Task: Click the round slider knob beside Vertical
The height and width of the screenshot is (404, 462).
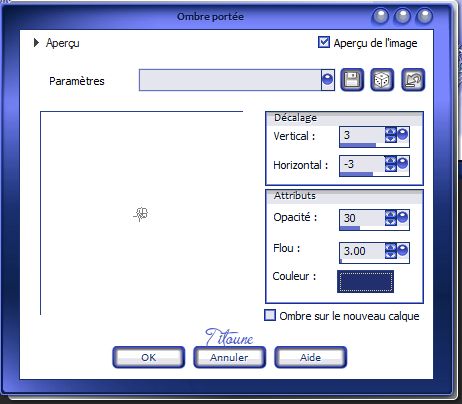Action: point(403,134)
